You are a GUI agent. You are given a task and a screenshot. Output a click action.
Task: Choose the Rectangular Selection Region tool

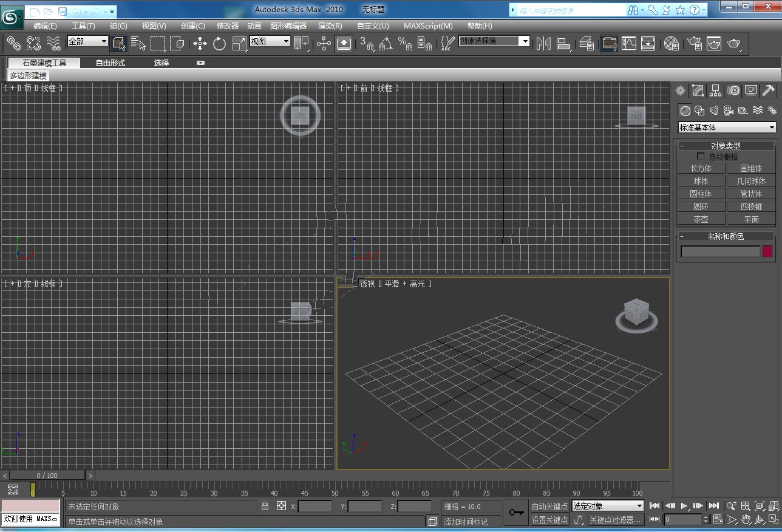coord(158,43)
